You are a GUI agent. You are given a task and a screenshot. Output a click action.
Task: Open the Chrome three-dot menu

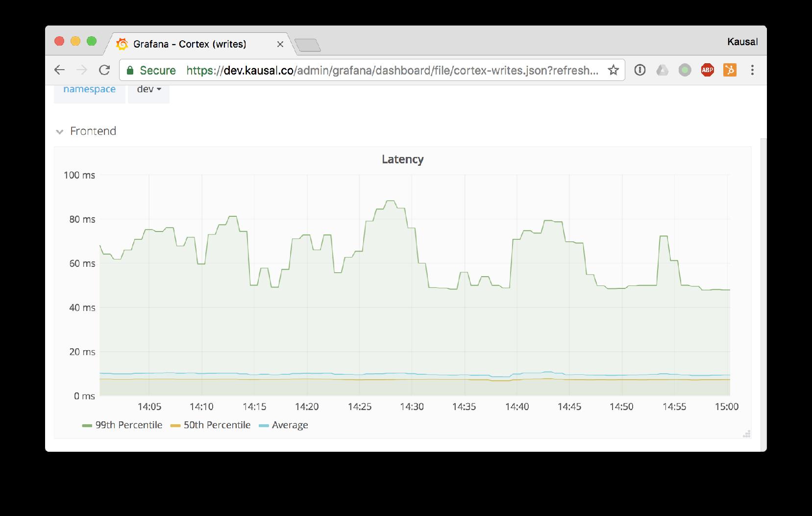click(x=752, y=70)
